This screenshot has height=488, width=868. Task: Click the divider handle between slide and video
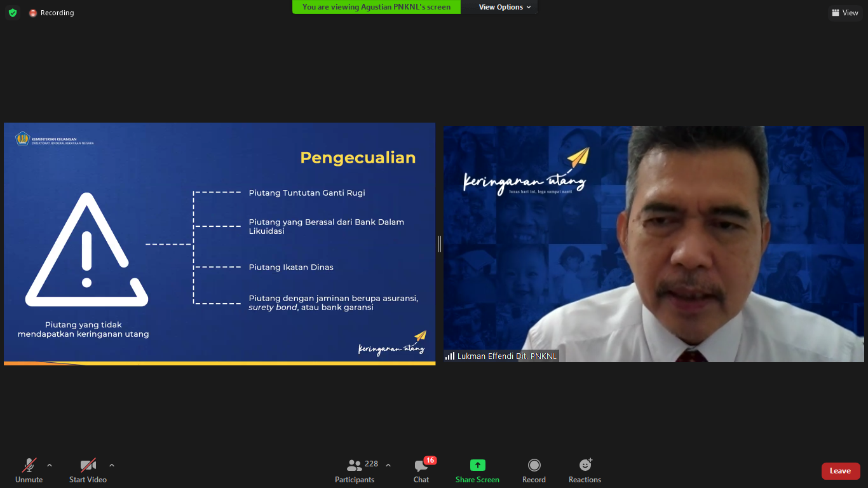439,244
